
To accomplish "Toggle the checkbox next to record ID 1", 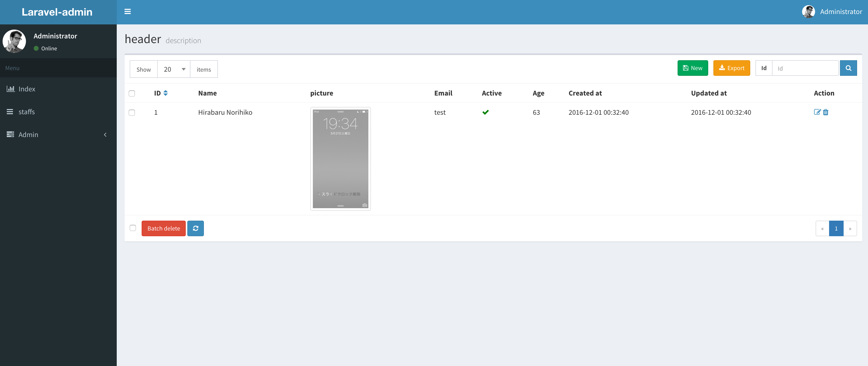I will (132, 112).
